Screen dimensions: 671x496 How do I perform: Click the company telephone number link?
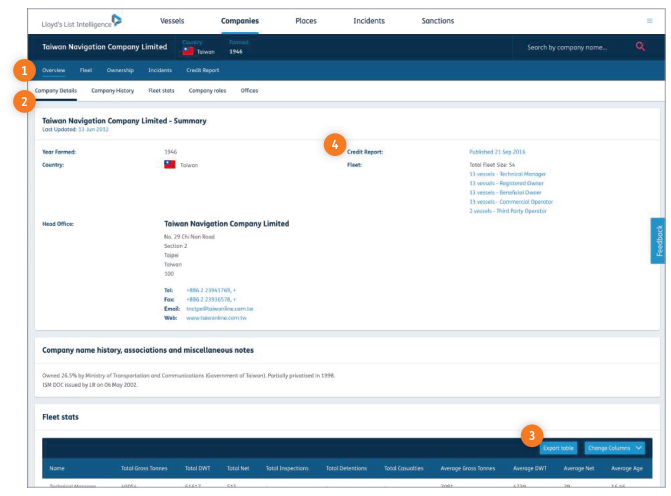click(x=211, y=290)
